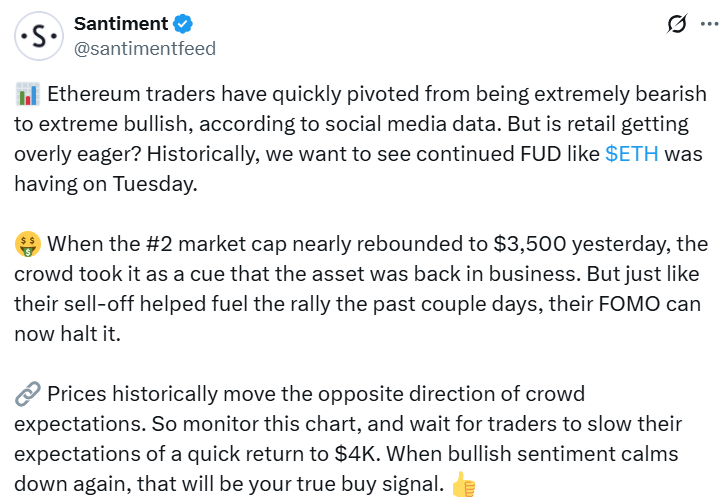Open the $ETH cashtag link
This screenshot has height=502, width=726.
[x=632, y=155]
